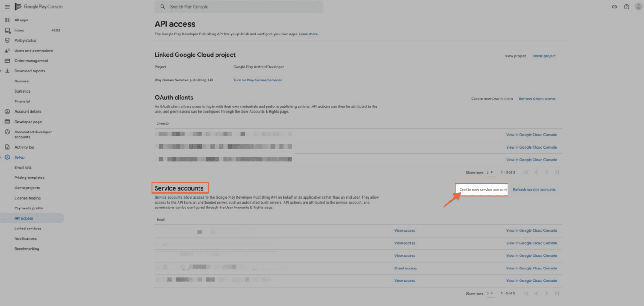The width and height of the screenshot is (644, 306).
Task: Click the Order management card icon
Action: pyautogui.click(x=8, y=61)
